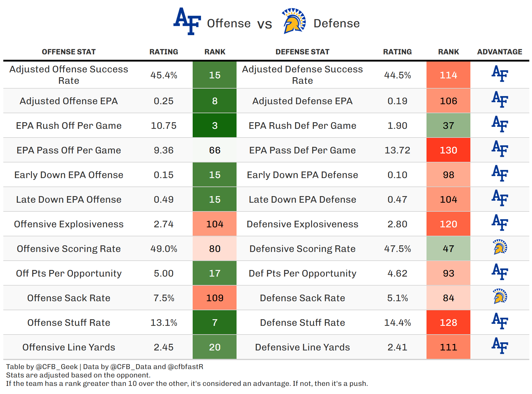
Task: Select the EPA Rush Off Per Game label
Action: [69, 126]
